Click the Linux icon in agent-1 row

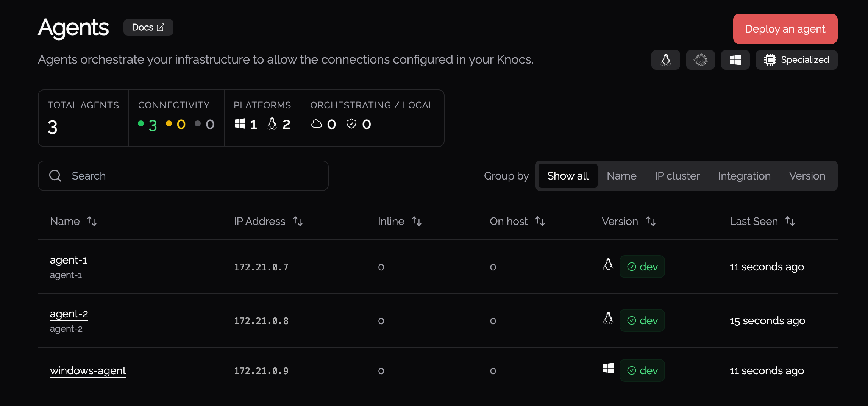(608, 264)
